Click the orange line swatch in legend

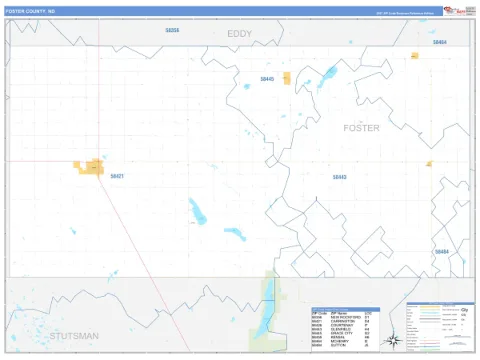[x=430, y=307]
